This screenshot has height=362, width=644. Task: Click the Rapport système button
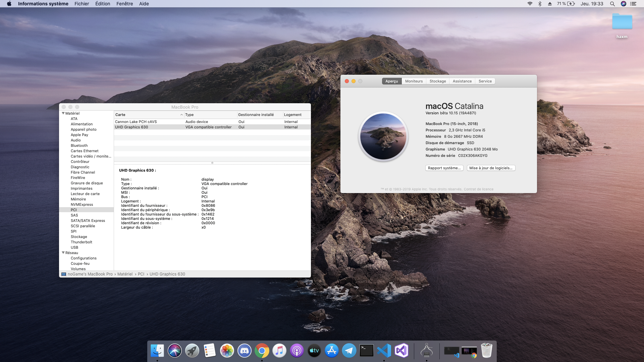[x=444, y=168]
